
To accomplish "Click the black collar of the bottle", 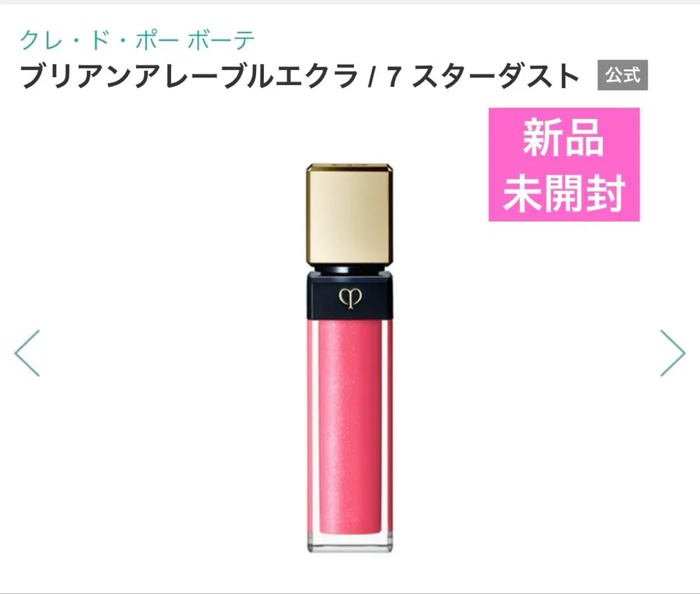I will pos(349,295).
